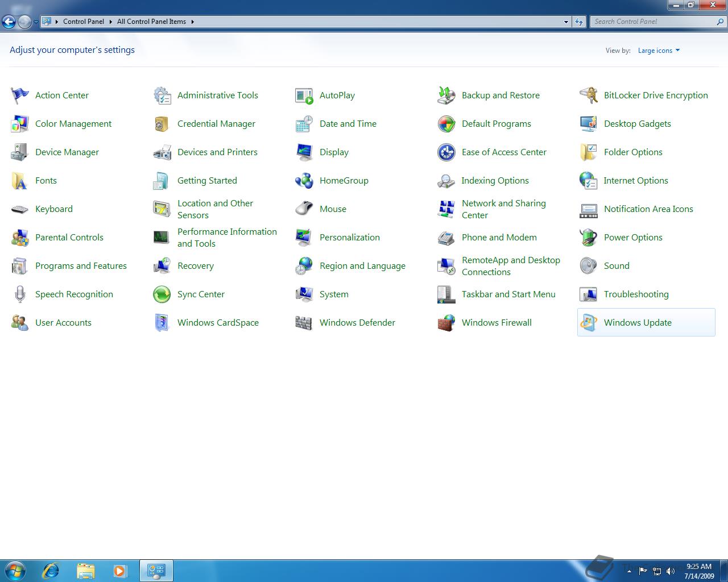This screenshot has height=582, width=728.
Task: Click the Windows Update link
Action: (x=638, y=323)
